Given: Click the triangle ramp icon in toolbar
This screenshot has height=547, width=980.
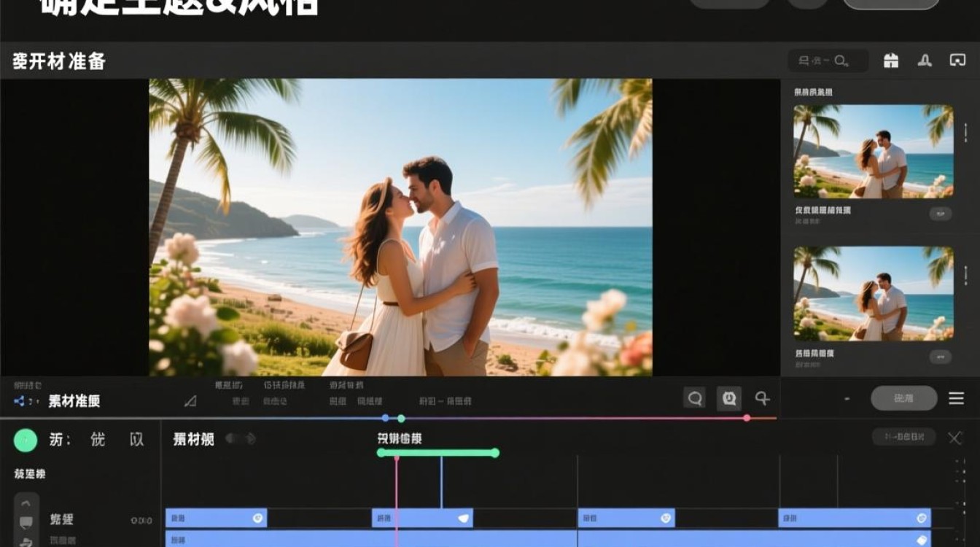Looking at the screenshot, I should pos(190,400).
